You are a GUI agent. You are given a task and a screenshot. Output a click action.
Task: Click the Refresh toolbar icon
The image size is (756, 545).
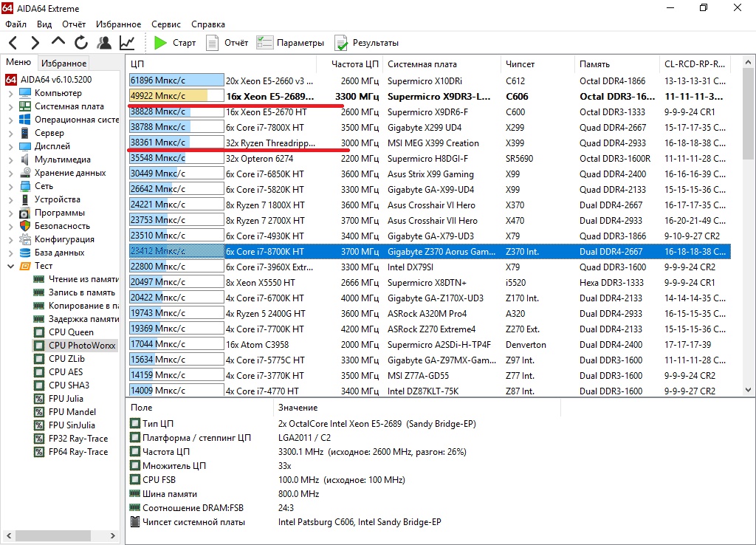81,43
